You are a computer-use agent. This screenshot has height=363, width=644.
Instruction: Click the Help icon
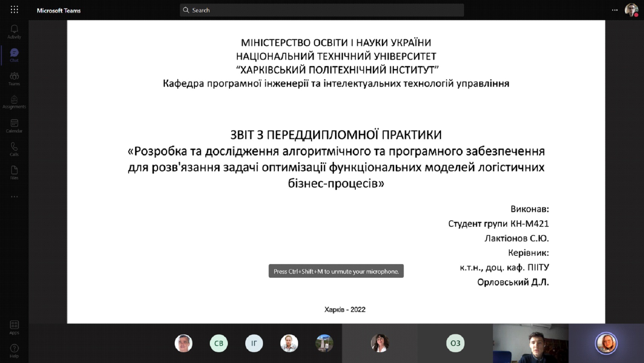(14, 351)
